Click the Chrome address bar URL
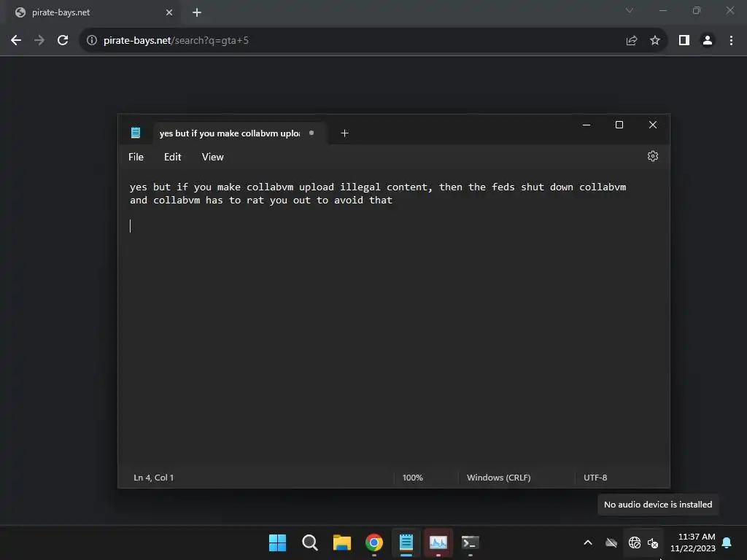This screenshot has width=747, height=560. point(176,41)
